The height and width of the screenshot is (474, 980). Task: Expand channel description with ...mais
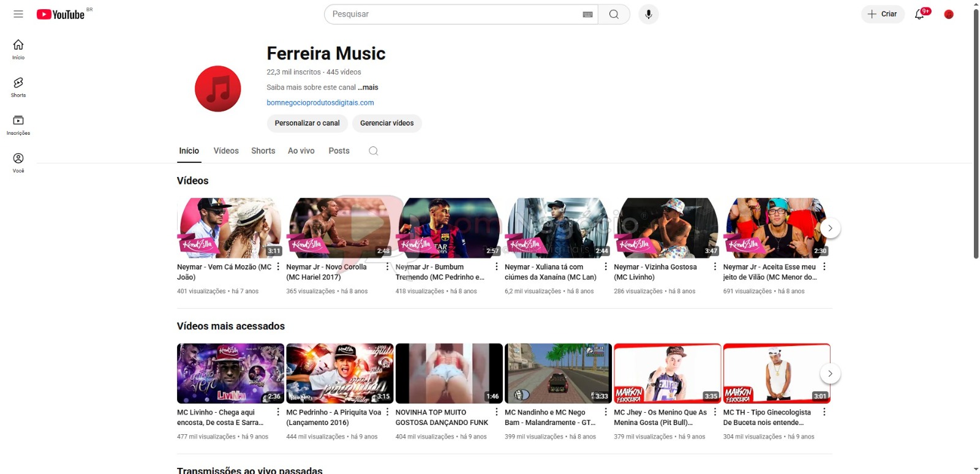pyautogui.click(x=368, y=88)
